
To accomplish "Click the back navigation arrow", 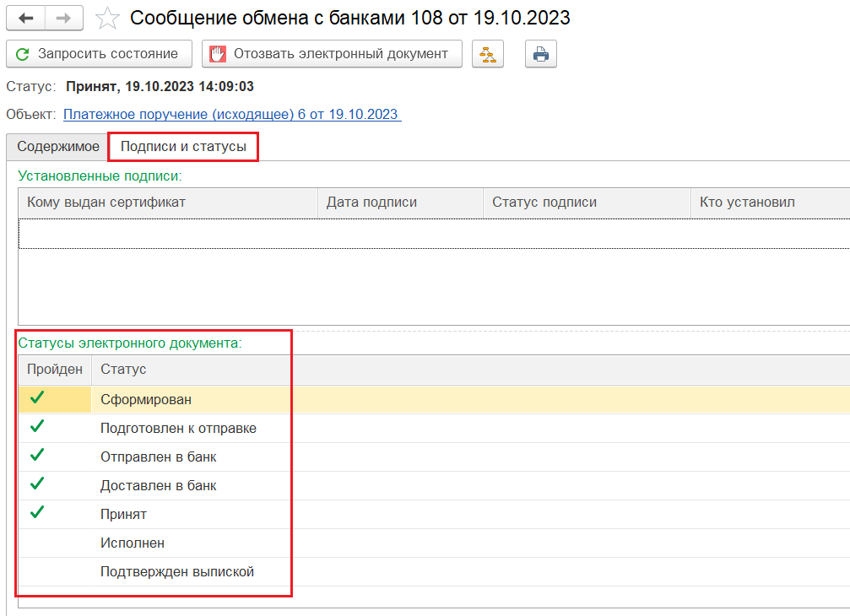I will 25,18.
